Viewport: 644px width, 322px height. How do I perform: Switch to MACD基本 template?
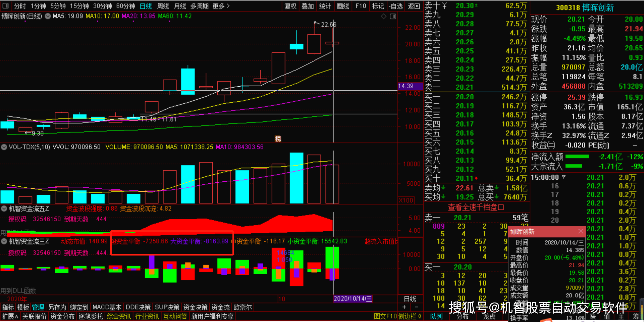107,307
